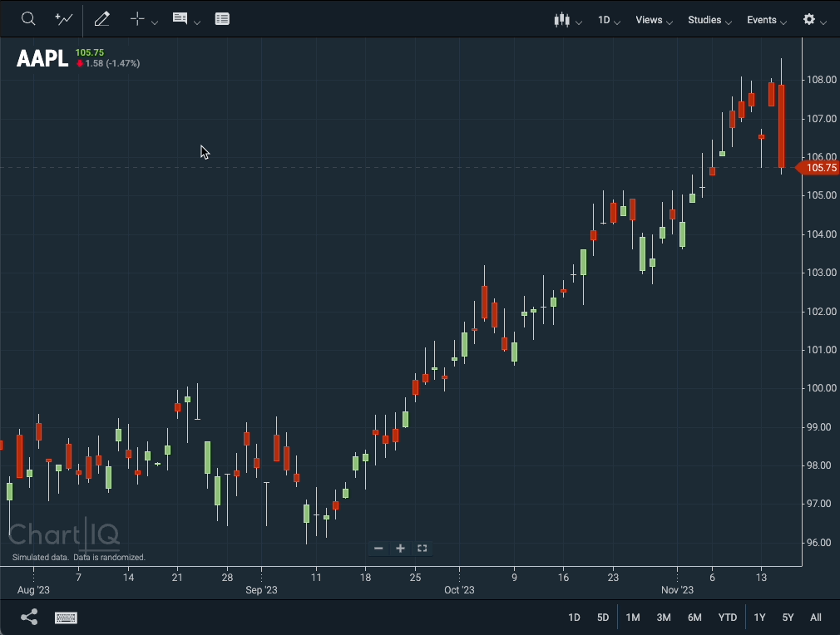Image resolution: width=840 pixels, height=635 pixels.
Task: Open the 1D periodicity dropdown
Action: [609, 20]
